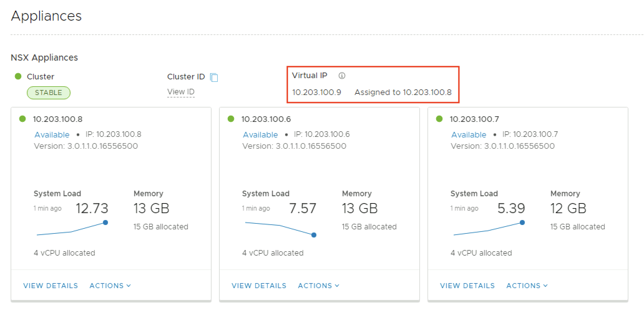Copy the Cluster ID using clipboard icon
Image resolution: width=644 pixels, height=310 pixels.
click(214, 77)
